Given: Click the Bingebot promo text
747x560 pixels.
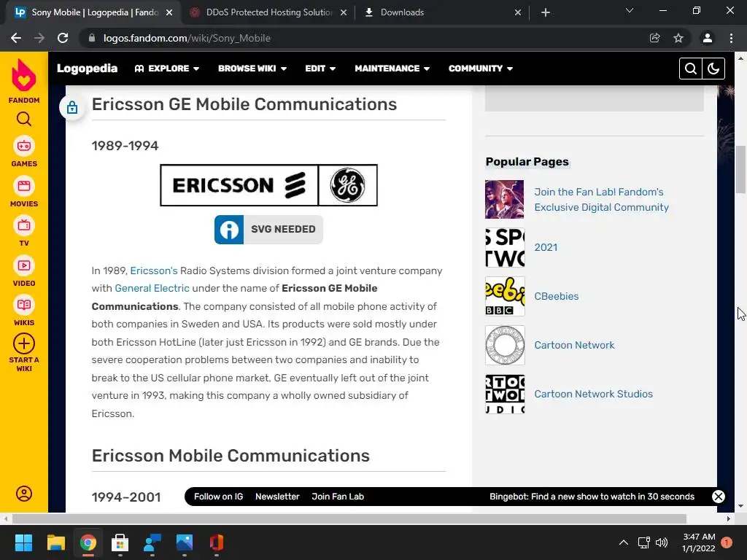Looking at the screenshot, I should click(592, 497).
